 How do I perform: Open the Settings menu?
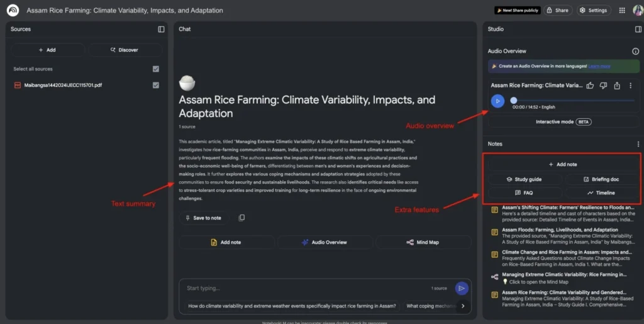tap(593, 10)
